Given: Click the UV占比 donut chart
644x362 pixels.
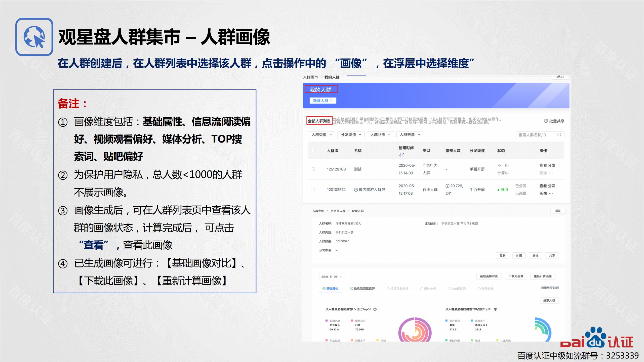Looking at the screenshot, I should pyautogui.click(x=415, y=330).
